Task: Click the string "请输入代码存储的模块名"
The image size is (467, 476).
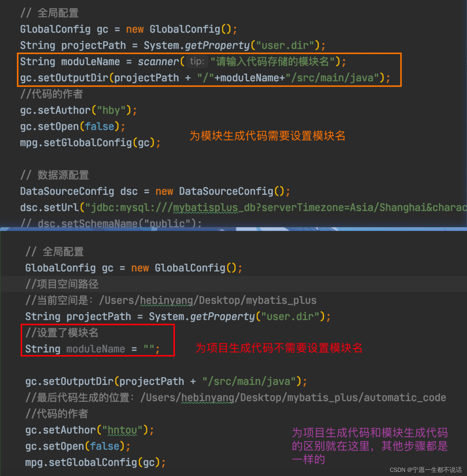Action: click(272, 62)
